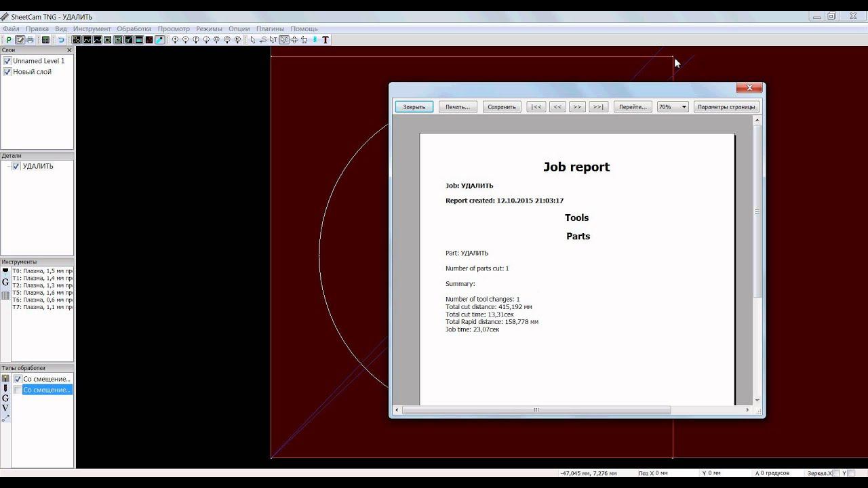Open the Плагины menu
Viewport: 868px width, 488px height.
tap(271, 29)
